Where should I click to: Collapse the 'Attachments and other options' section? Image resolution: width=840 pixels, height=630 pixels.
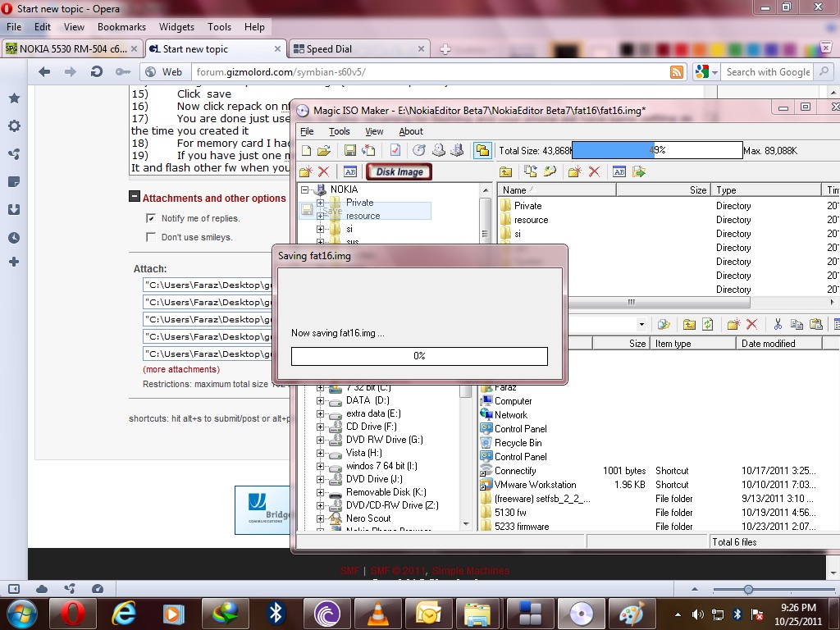[x=135, y=197]
